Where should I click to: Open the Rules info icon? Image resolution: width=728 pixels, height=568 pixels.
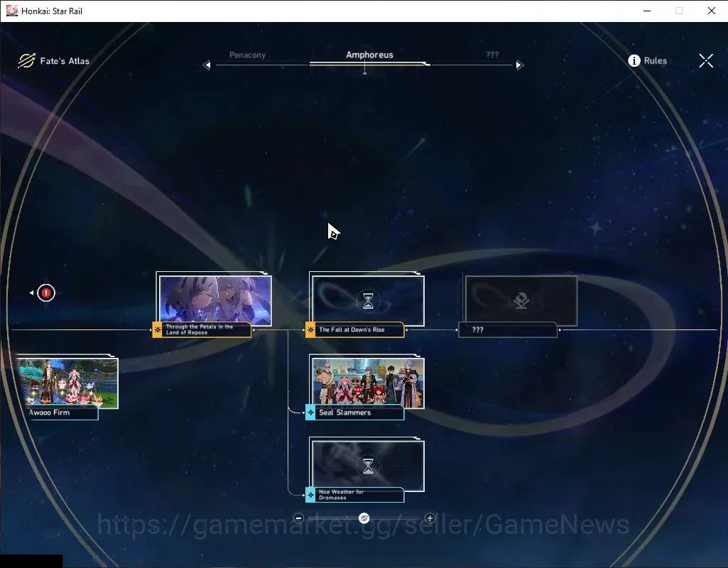click(x=634, y=60)
